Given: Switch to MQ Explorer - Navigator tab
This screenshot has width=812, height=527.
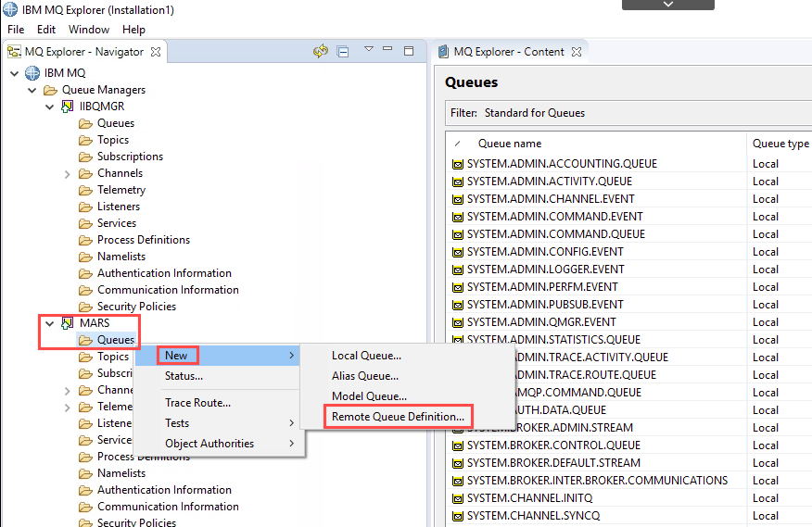Looking at the screenshot, I should pyautogui.click(x=84, y=52).
